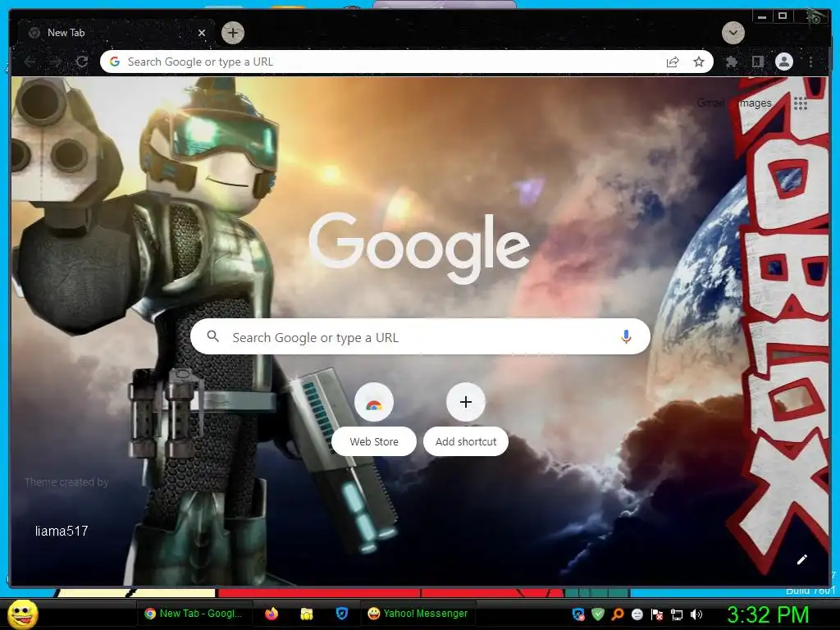
Task: Go back with the browser back arrow
Action: click(x=30, y=62)
